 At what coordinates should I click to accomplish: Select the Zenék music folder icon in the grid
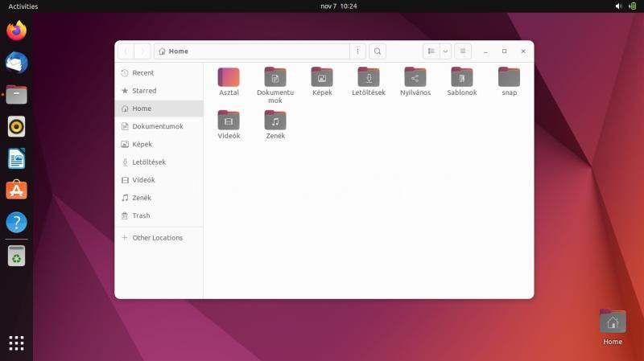275,121
